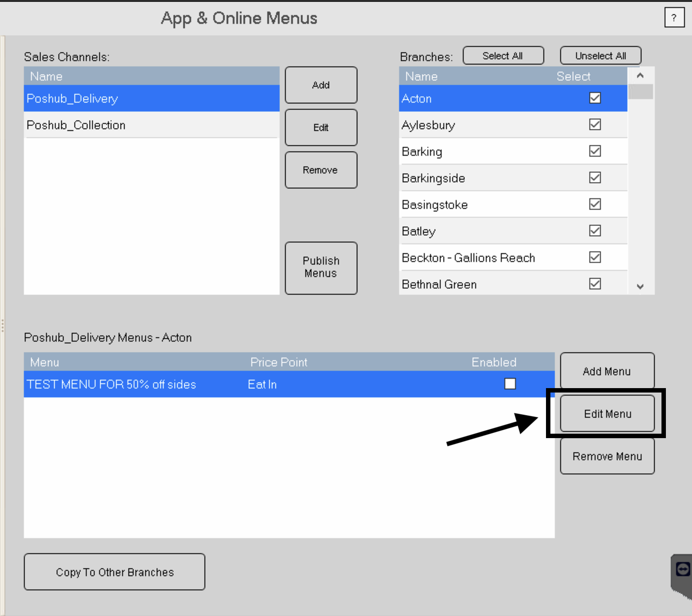692x616 pixels.
Task: Click Edit for the selected sales channel
Action: point(321,127)
